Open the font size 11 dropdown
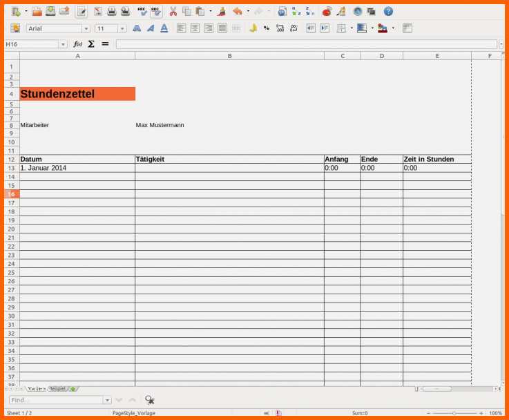This screenshot has width=509, height=420. [x=122, y=28]
